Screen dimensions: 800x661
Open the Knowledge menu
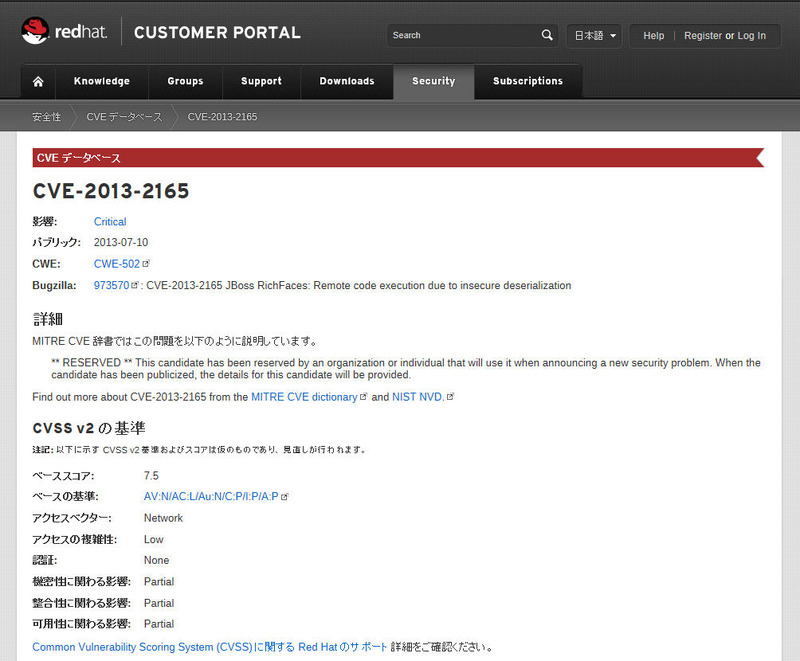click(x=101, y=81)
